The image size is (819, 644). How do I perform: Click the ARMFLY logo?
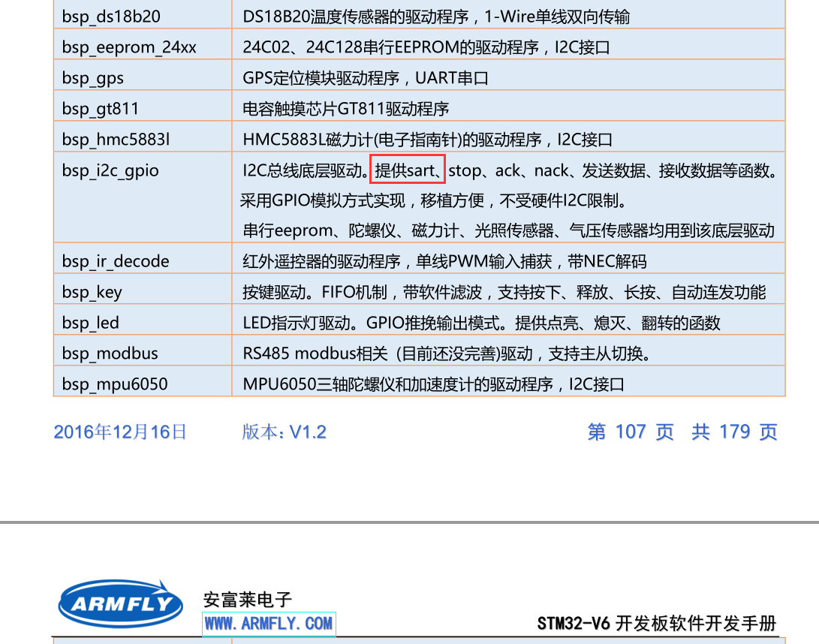click(x=121, y=603)
